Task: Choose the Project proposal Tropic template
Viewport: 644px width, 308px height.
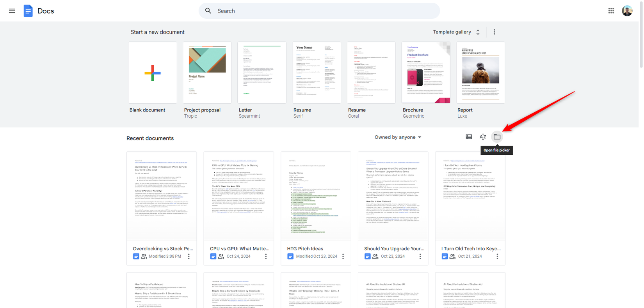Action: coord(207,73)
